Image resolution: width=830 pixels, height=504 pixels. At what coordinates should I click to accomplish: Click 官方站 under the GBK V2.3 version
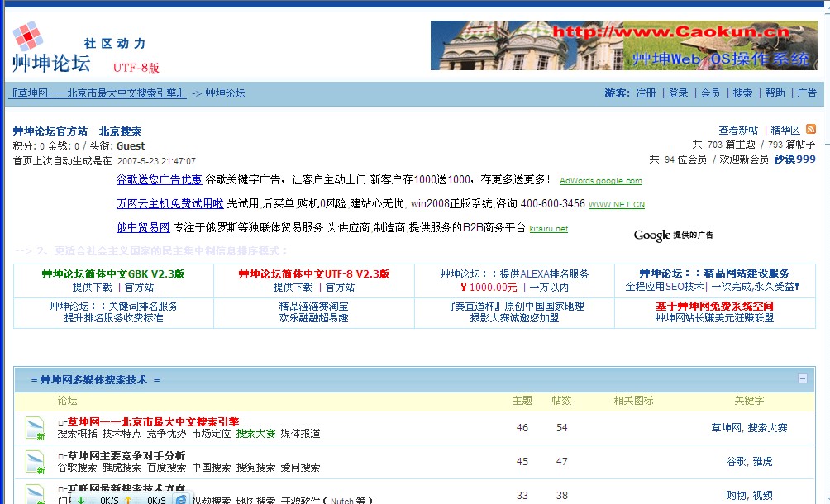pos(139,288)
